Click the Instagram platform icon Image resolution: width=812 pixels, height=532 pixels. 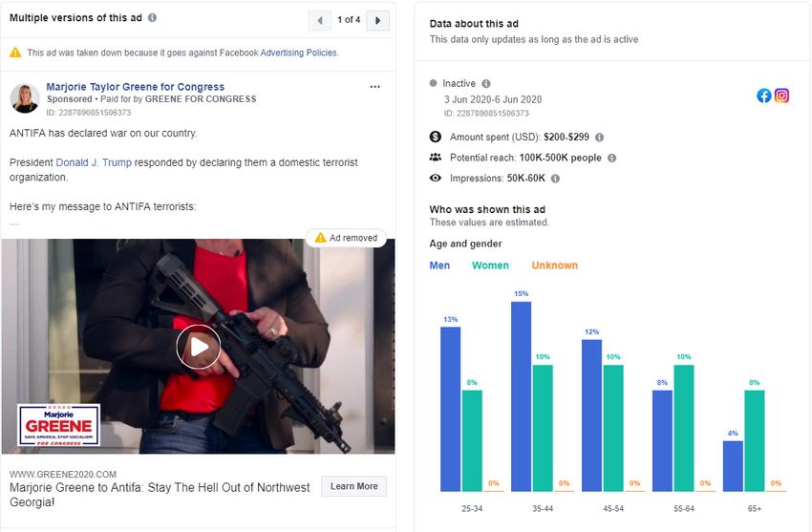click(781, 96)
